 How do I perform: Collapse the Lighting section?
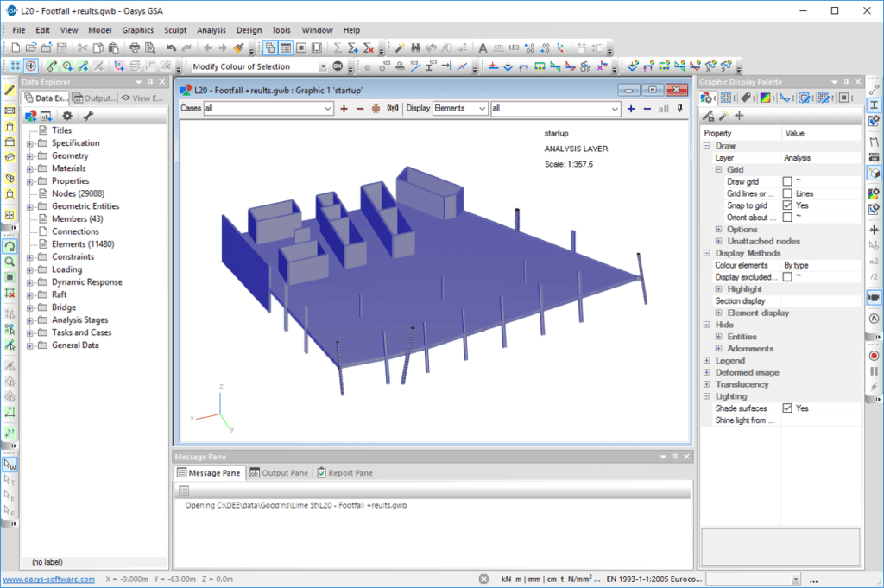click(x=707, y=396)
